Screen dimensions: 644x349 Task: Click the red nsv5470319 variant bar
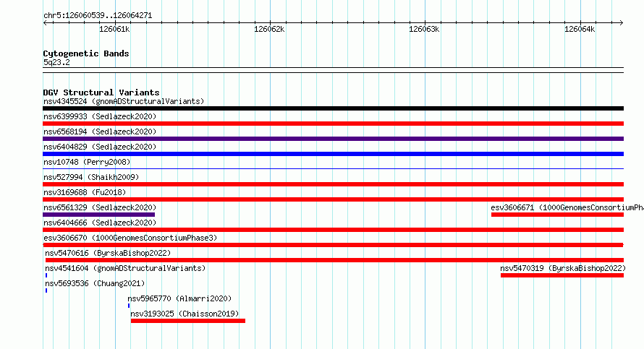point(562,275)
